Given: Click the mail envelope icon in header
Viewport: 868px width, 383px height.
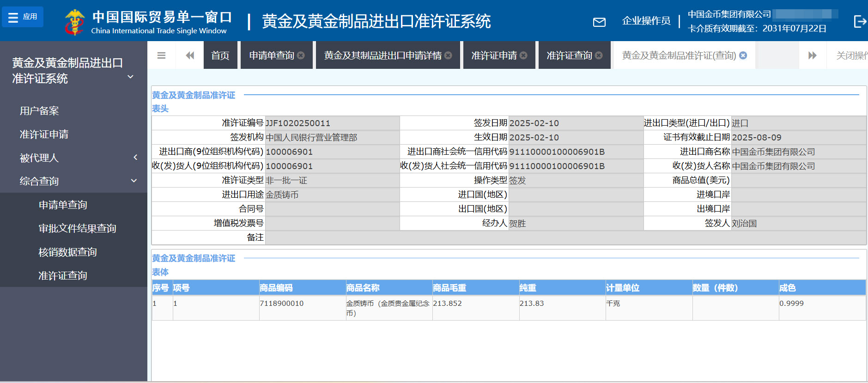Looking at the screenshot, I should click(x=599, y=22).
